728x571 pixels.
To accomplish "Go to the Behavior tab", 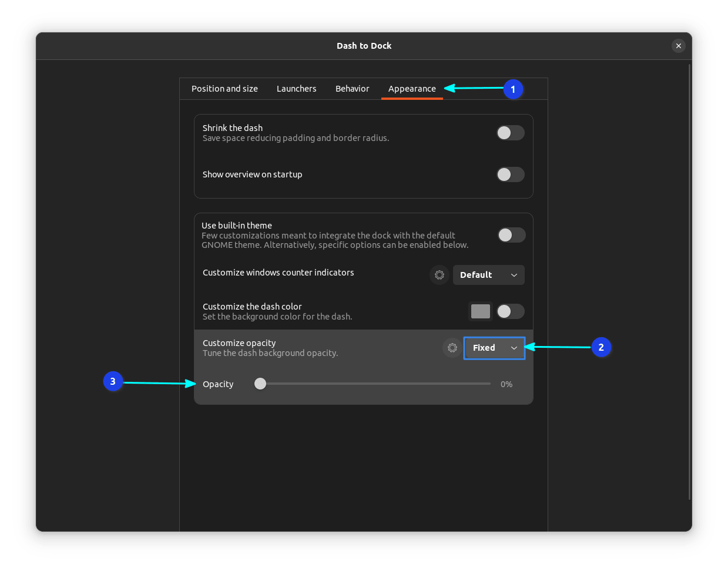I will (x=352, y=89).
